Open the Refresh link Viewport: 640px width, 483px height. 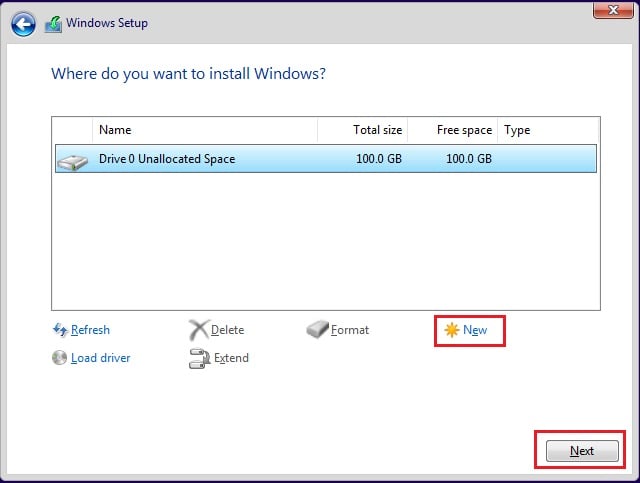pyautogui.click(x=90, y=330)
